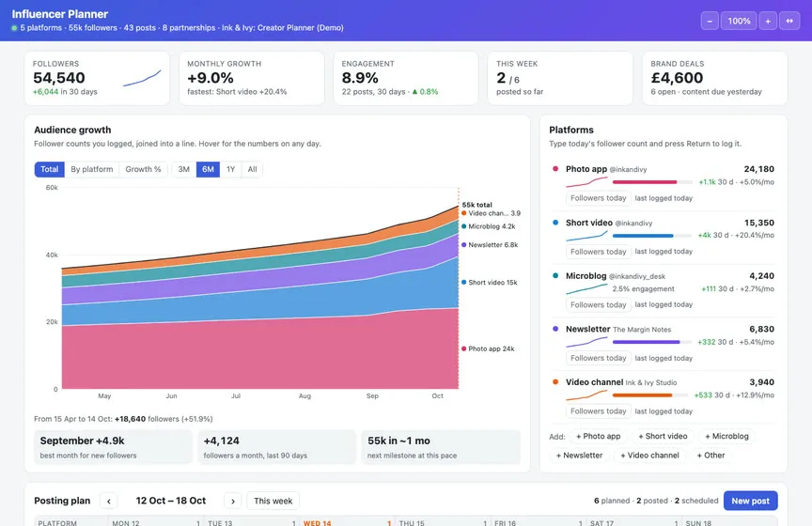812x526 pixels.
Task: Click Short video Followers today input
Action: click(598, 252)
